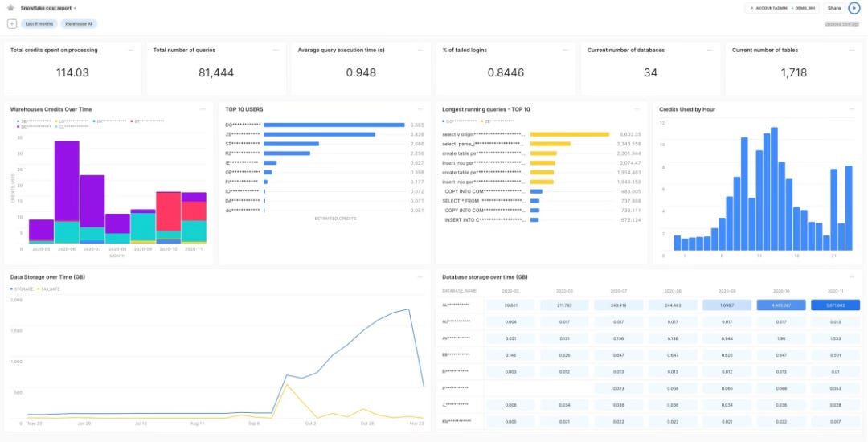Open menu on % of failed logins tile
The width and height of the screenshot is (868, 442).
tap(565, 51)
